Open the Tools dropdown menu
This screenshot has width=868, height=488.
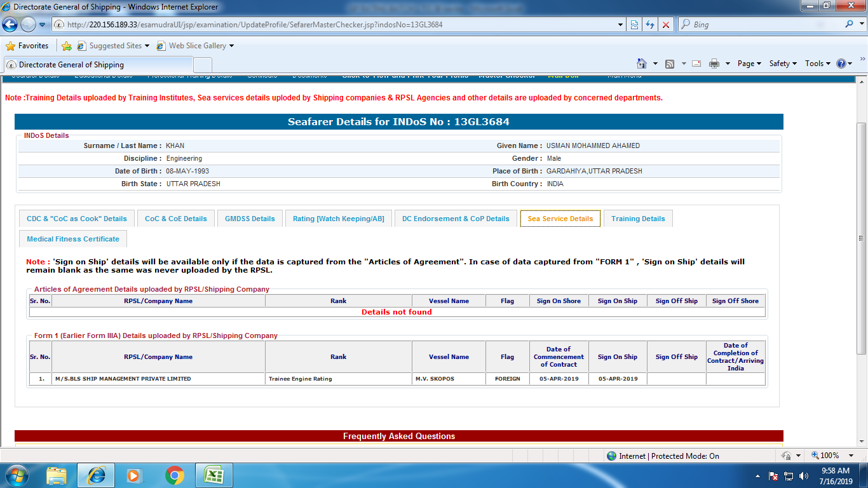817,64
